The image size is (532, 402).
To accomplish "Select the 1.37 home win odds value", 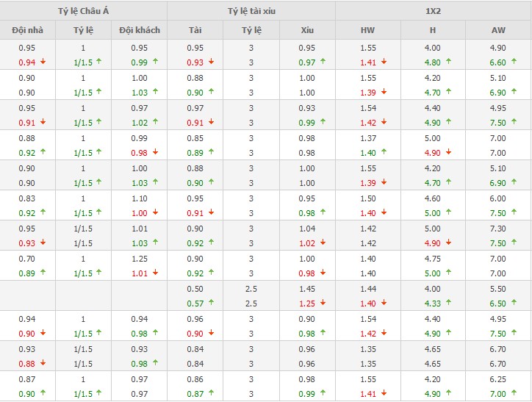I will tap(367, 138).
